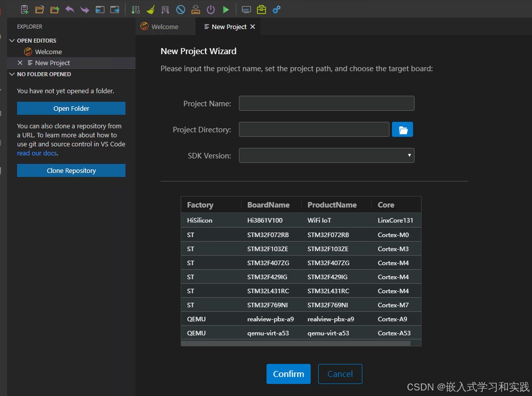Click the navigate forward window icon
The image size is (532, 396).
click(114, 10)
